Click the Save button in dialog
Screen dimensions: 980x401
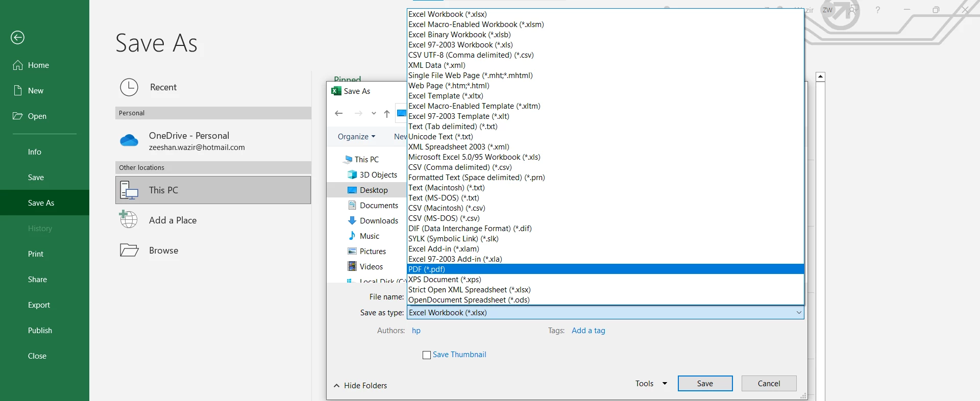(x=705, y=384)
